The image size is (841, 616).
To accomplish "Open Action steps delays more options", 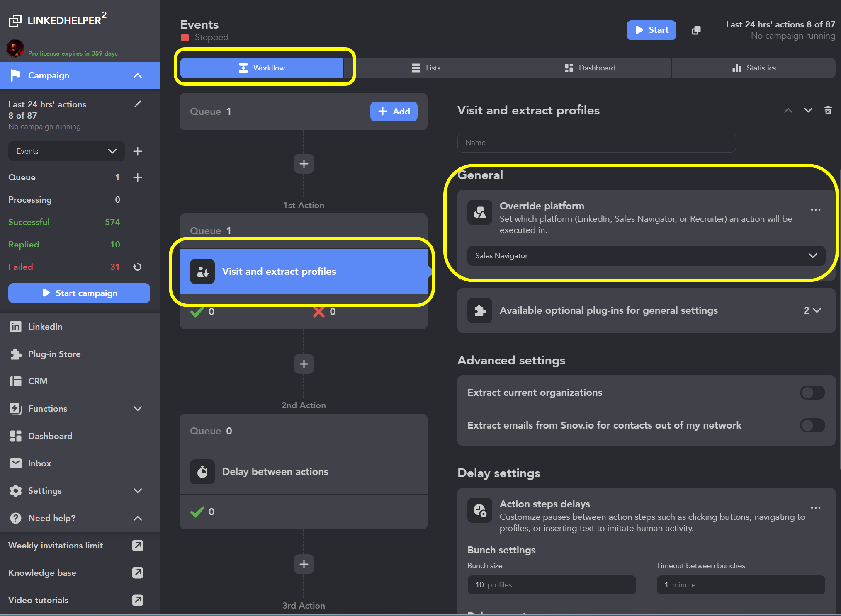I will (816, 508).
